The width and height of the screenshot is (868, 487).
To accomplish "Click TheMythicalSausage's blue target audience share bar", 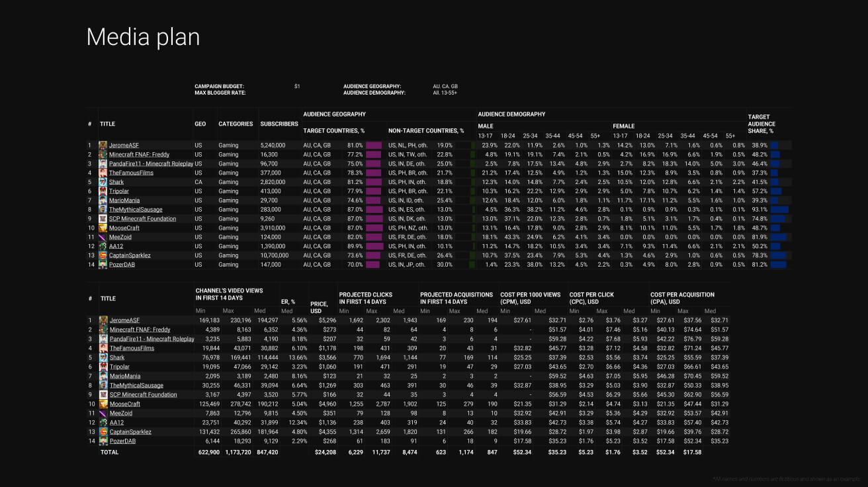I will 779,210.
